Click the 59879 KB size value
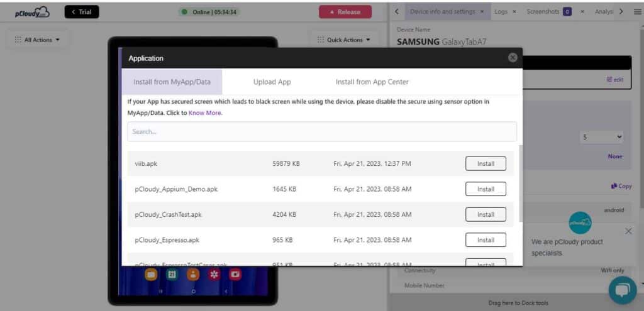 (x=286, y=164)
